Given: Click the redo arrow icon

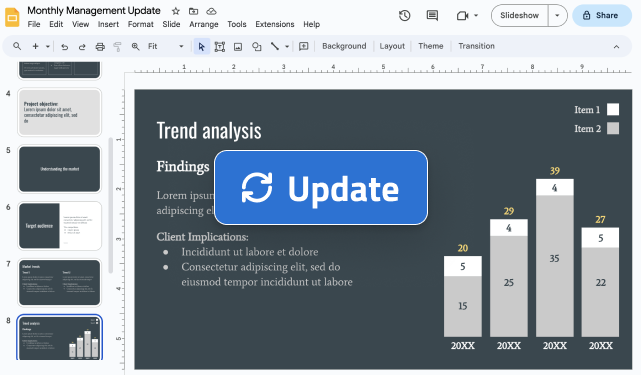Looking at the screenshot, I should (82, 47).
